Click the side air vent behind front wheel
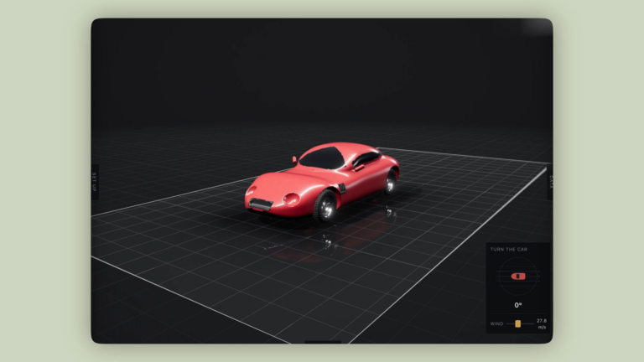 [x=342, y=189]
